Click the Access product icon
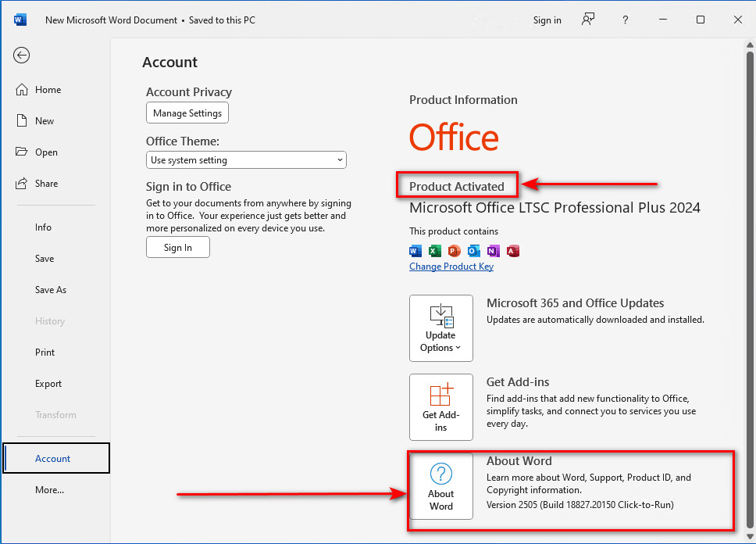756x544 pixels. click(x=513, y=251)
